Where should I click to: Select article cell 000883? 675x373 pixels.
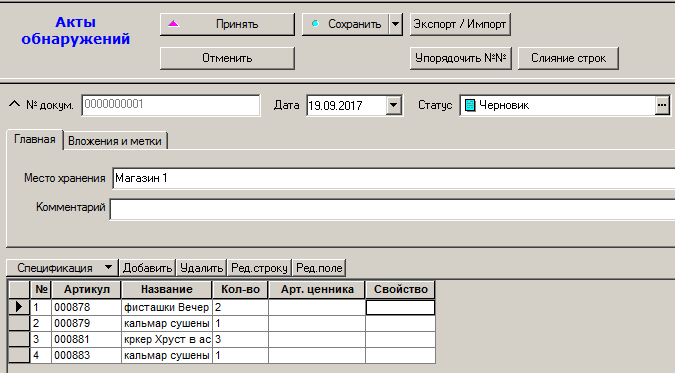click(x=87, y=355)
